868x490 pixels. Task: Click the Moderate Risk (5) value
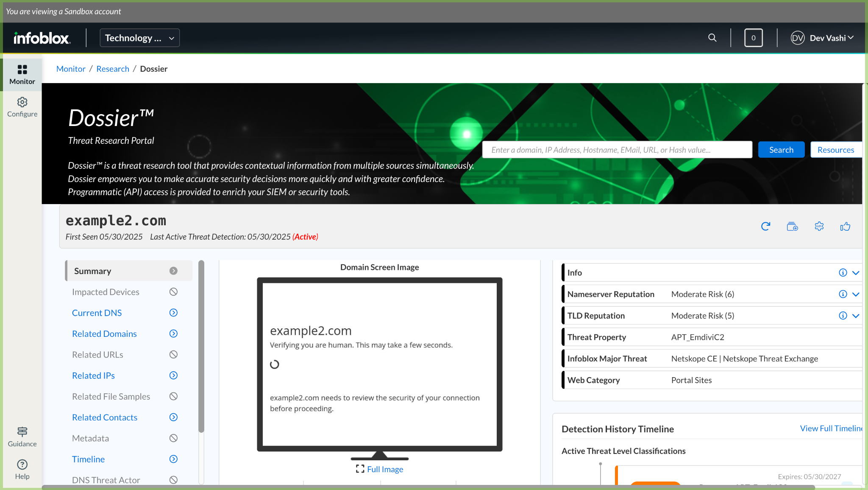703,316
